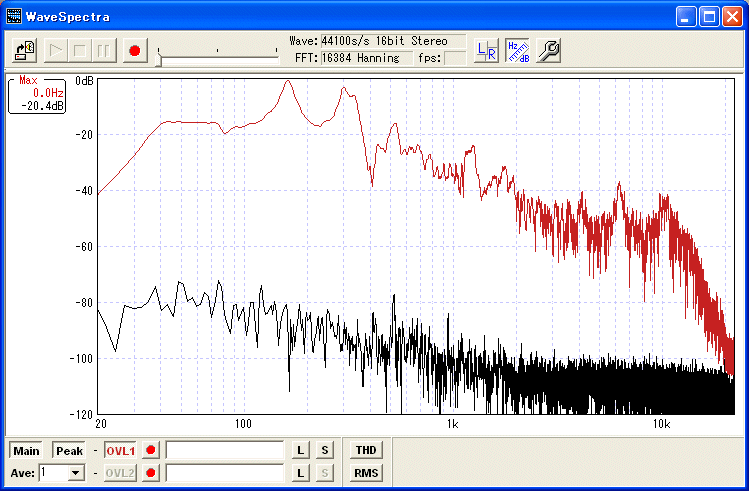749x491 pixels.
Task: Click the OVL1 record dot icon
Action: point(152,451)
